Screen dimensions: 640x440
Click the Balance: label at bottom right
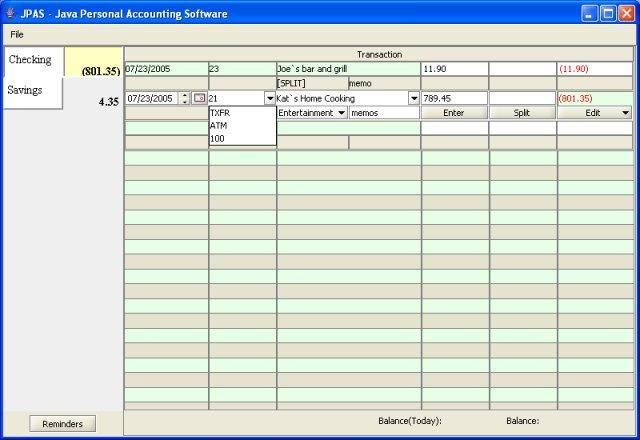click(522, 421)
